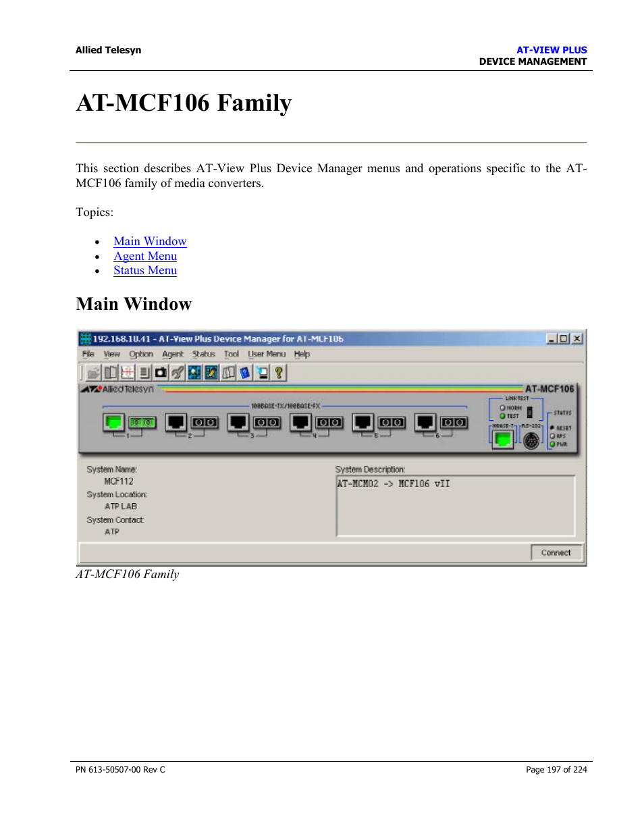This screenshot has width=644, height=834.
Task: Open the Tool menu
Action: click(x=232, y=354)
